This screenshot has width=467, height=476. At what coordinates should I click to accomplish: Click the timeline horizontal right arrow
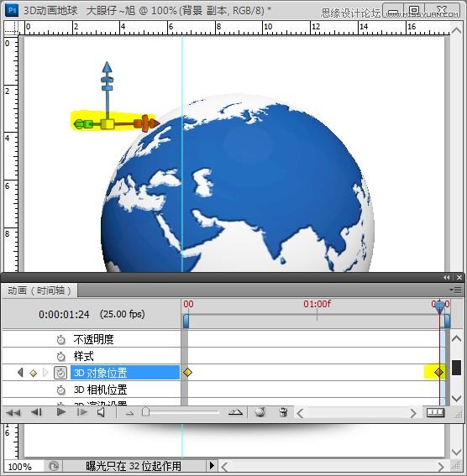413,413
